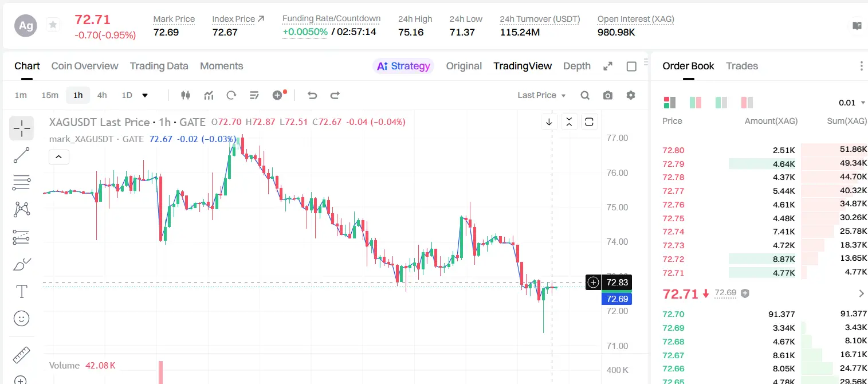Viewport: 868px width, 384px height.
Task: Open chart settings gear
Action: 631,95
